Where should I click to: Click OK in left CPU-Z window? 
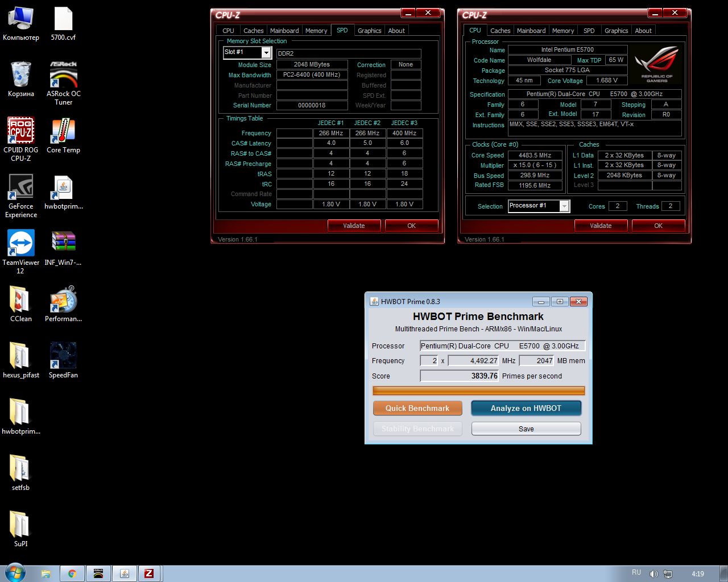[x=412, y=226]
